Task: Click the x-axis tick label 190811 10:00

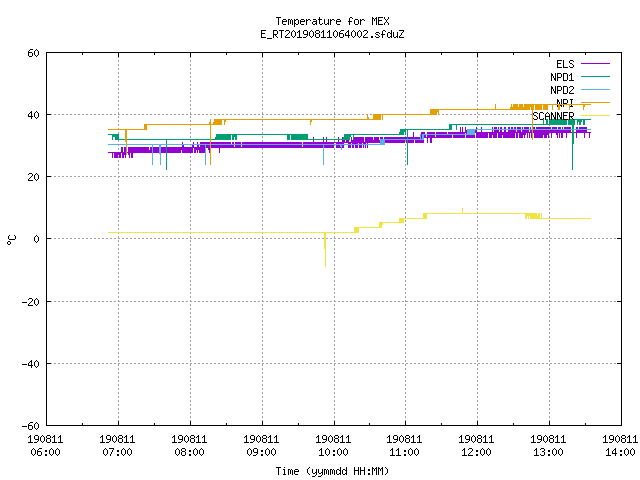Action: click(333, 446)
